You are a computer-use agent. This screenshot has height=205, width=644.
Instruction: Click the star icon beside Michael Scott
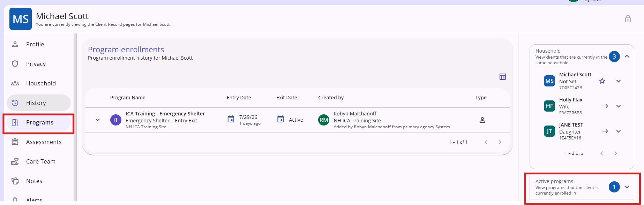602,81
